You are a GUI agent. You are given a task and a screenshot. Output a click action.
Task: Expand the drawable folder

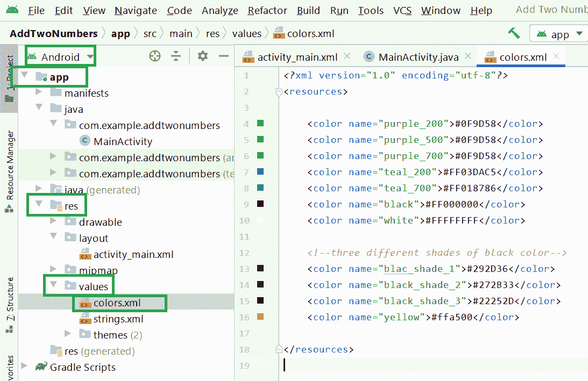53,222
